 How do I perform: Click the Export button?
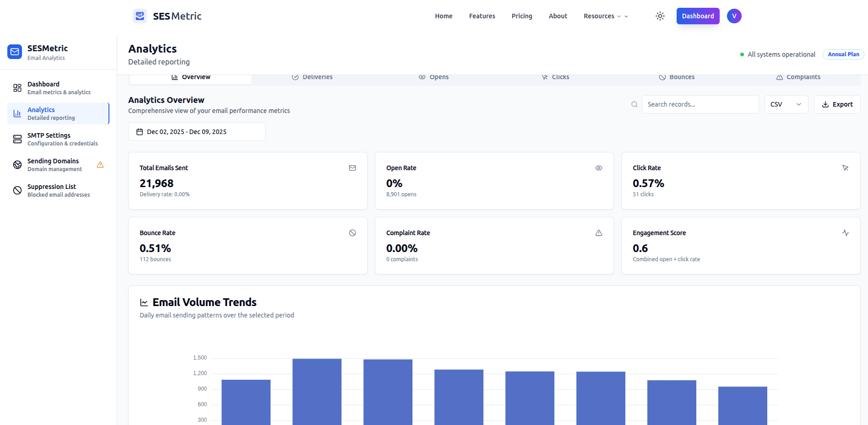point(837,104)
